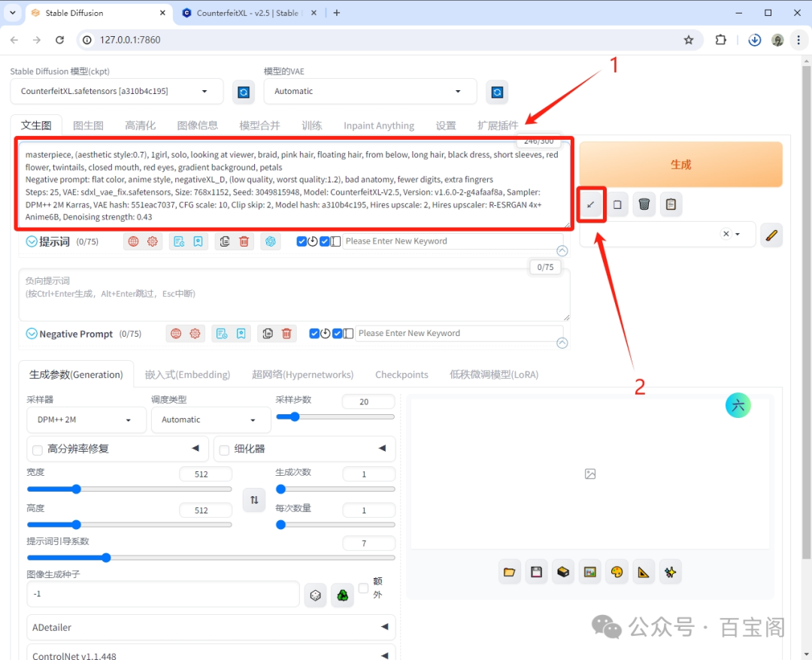Click the copy icon in Negative Prompt toolbar
The width and height of the screenshot is (812, 660).
click(268, 334)
